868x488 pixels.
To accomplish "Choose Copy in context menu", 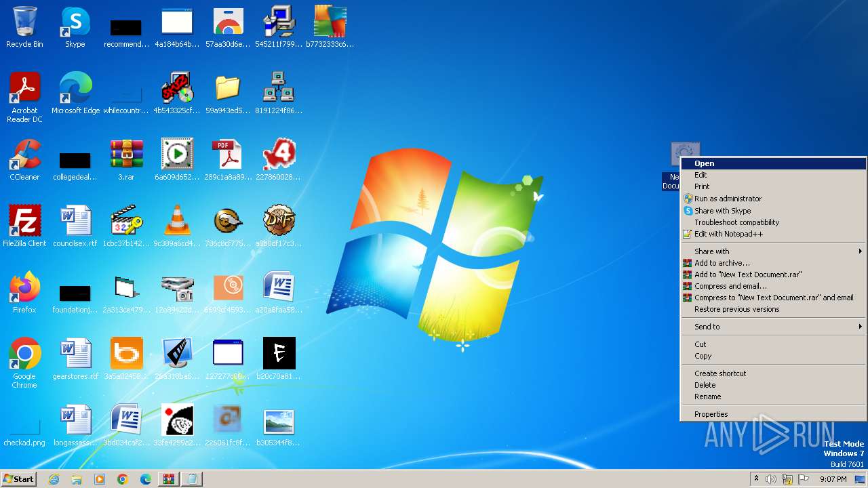I will (x=773, y=356).
